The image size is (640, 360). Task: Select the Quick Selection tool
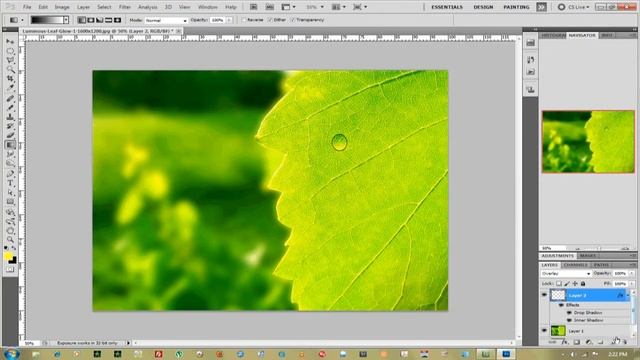(x=10, y=69)
